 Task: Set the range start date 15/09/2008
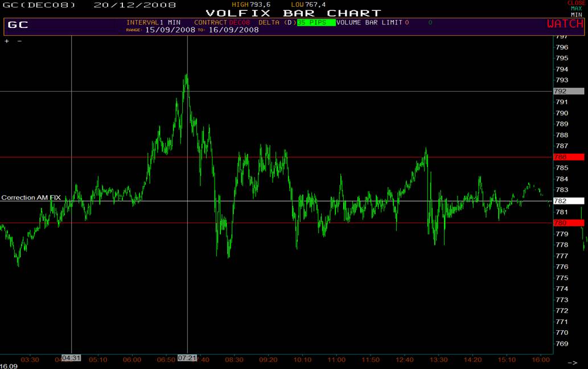point(170,30)
